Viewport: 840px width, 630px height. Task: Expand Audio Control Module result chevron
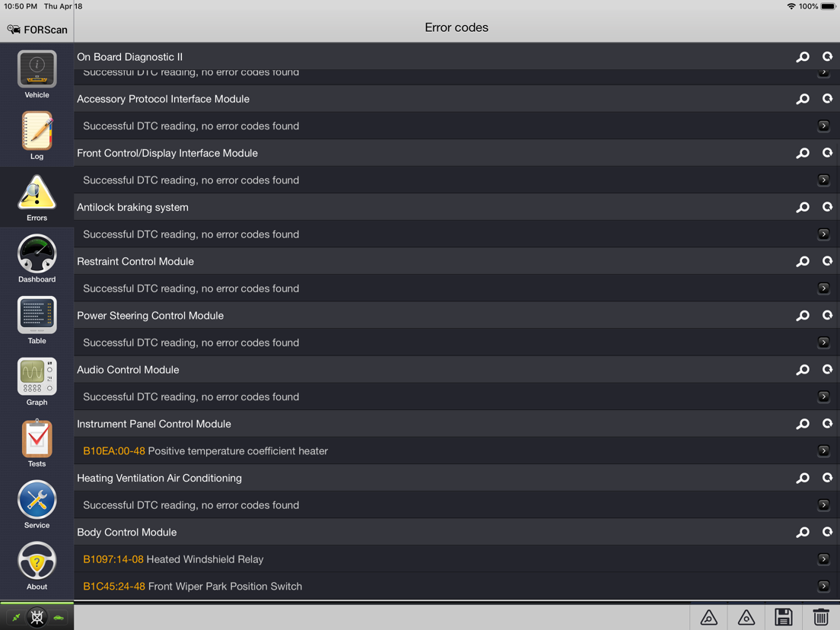coord(823,396)
